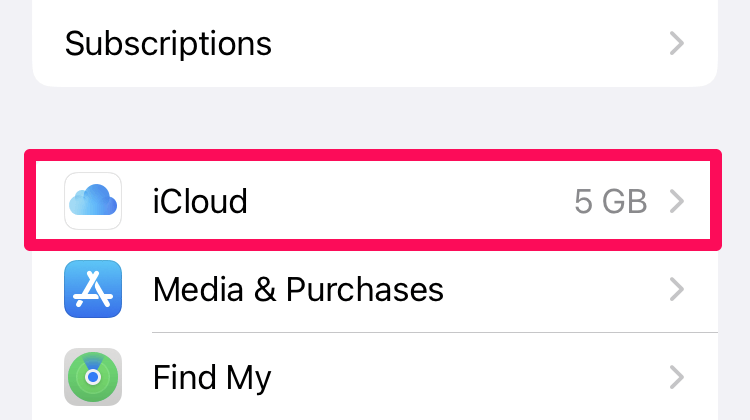Click the 5 GB storage value
Image resolution: width=750 pixels, height=420 pixels.
coord(610,201)
